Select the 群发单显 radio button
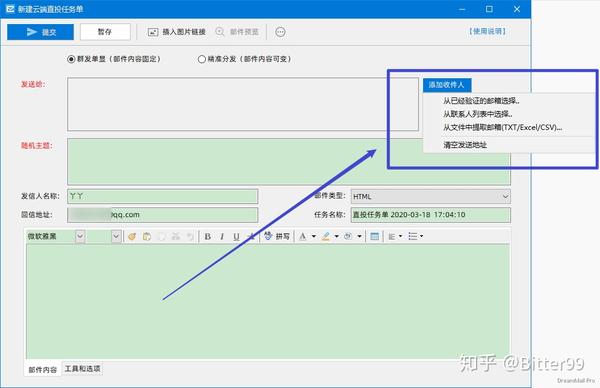Viewport: 600px width, 388px height. [71, 59]
